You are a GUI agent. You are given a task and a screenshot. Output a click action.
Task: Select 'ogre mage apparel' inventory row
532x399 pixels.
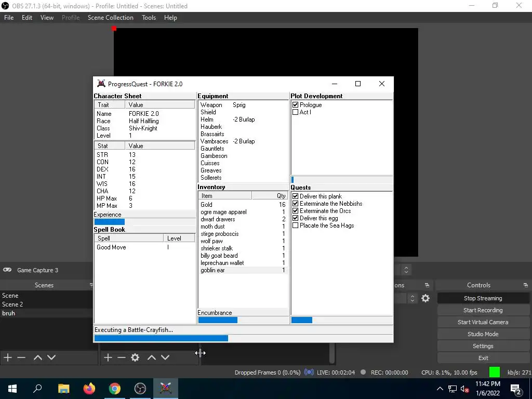243,212
